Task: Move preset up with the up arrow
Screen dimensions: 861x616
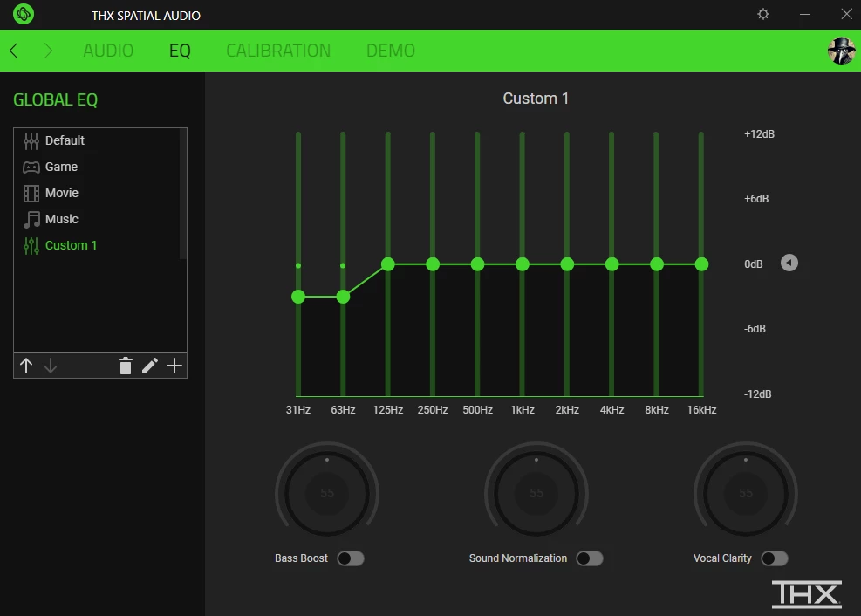Action: pos(26,366)
